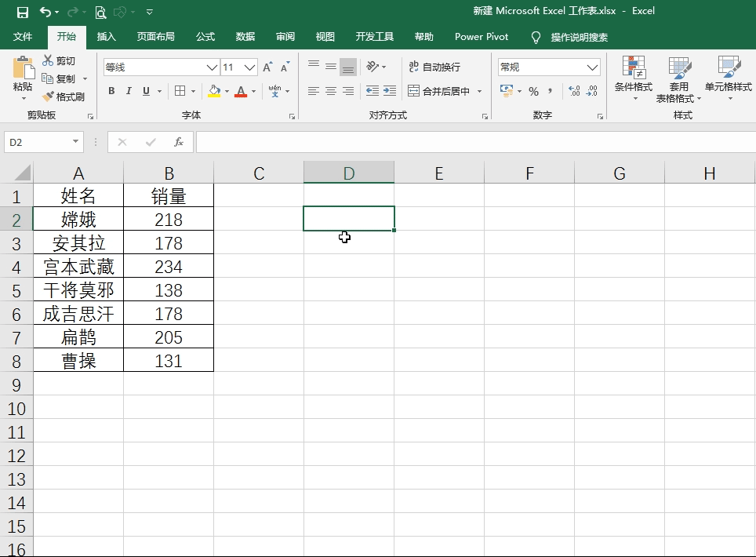Apply cell borders icon
Viewport: 756px width, 557px height.
(x=180, y=91)
